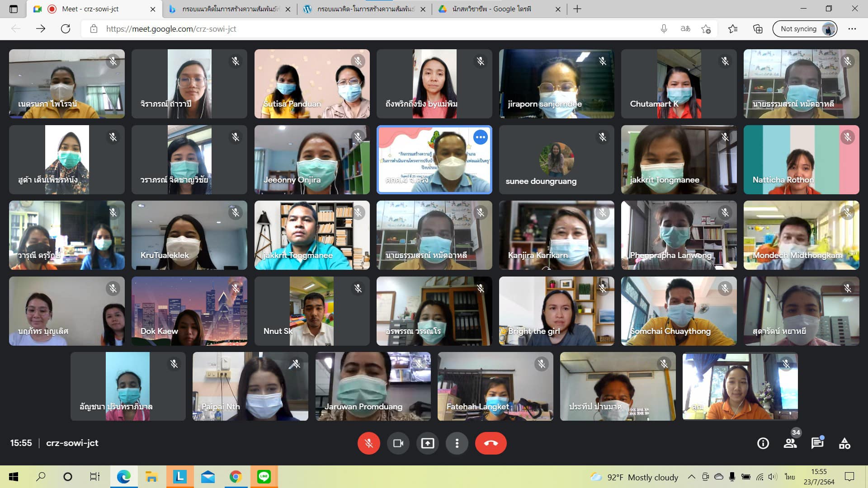Viewport: 868px width, 488px height.
Task: Open the activities shapes icon
Action: [844, 443]
